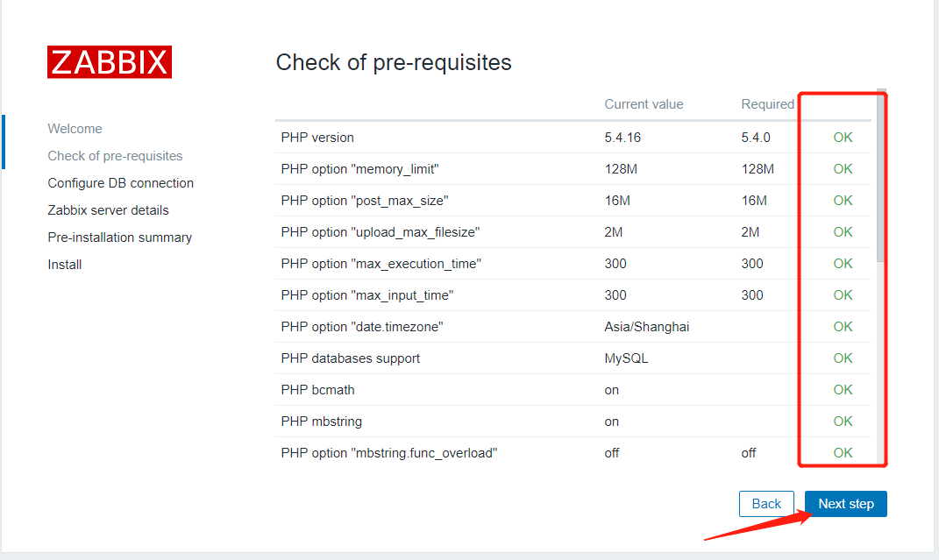Click OK status for PHP bcmath
The width and height of the screenshot is (939, 560).
coord(843,390)
